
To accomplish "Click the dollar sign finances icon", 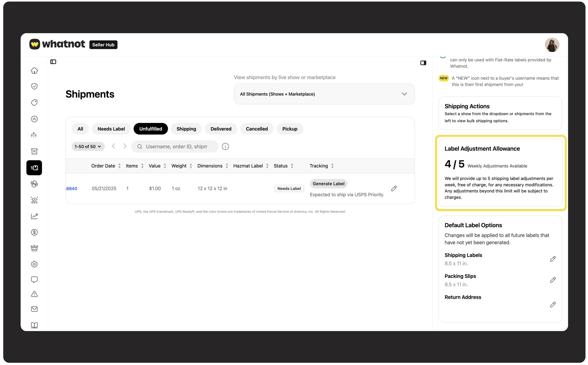I will click(34, 232).
